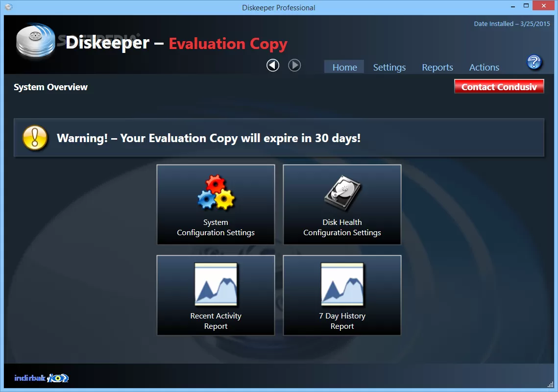Screen dimensions: 558x392
Task: Open 7 Day History Report label
Action: 342,321
